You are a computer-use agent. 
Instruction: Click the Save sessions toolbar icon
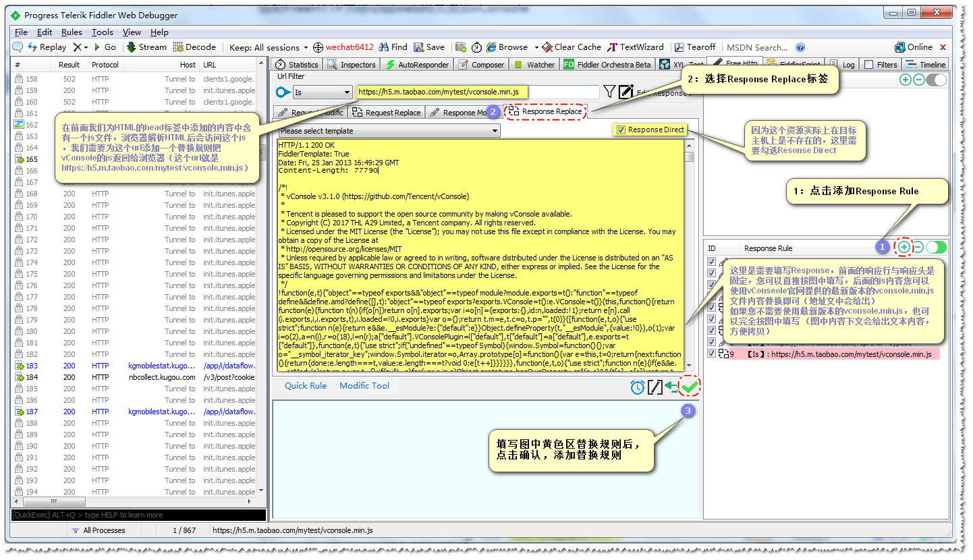coord(429,47)
